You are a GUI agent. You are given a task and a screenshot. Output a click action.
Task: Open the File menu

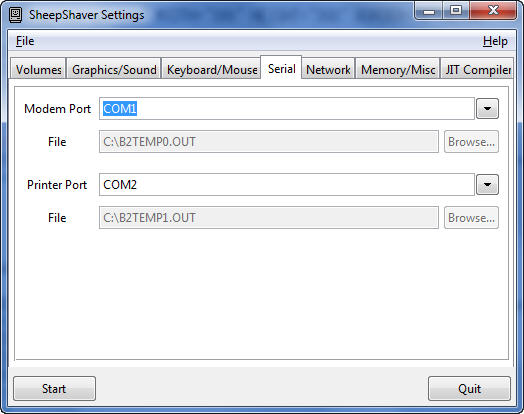(x=25, y=41)
